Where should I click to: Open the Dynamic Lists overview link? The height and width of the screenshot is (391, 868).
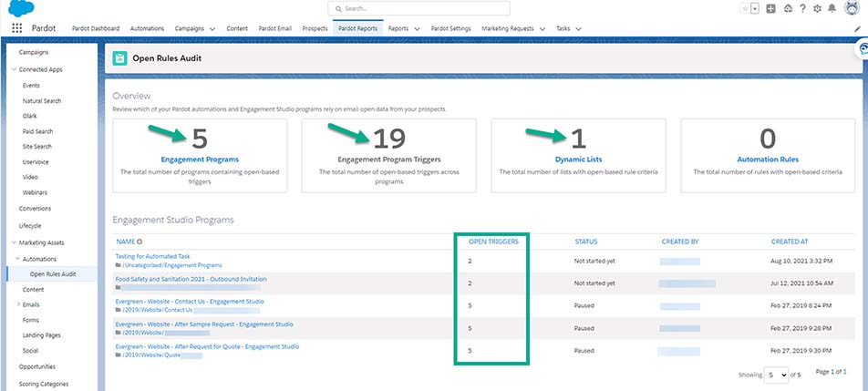click(x=578, y=159)
